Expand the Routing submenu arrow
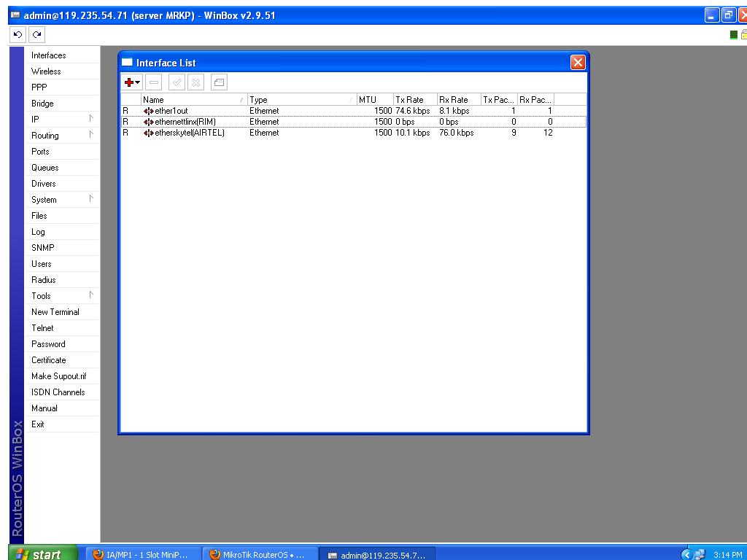This screenshot has height=560, width=747. [91, 135]
